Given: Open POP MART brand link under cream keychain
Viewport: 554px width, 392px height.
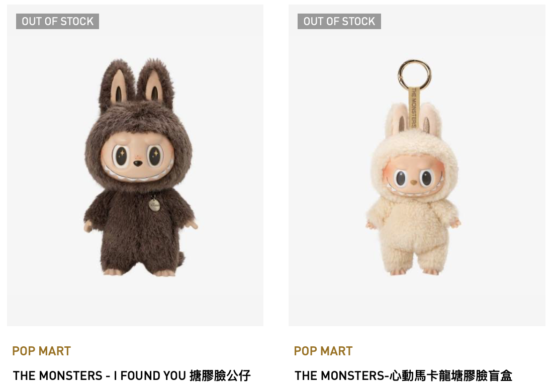Looking at the screenshot, I should click(323, 351).
